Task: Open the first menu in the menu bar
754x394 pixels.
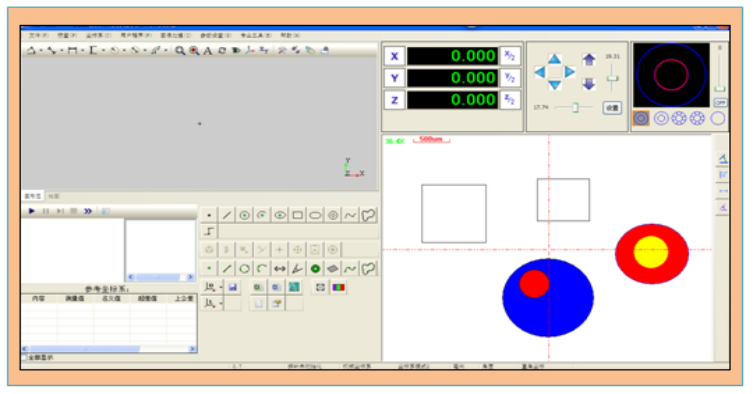Action: 38,35
